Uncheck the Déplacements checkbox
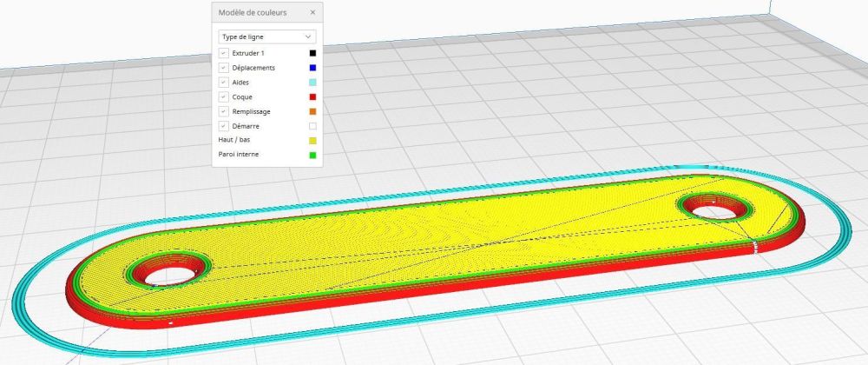The height and width of the screenshot is (365, 868). pyautogui.click(x=223, y=68)
